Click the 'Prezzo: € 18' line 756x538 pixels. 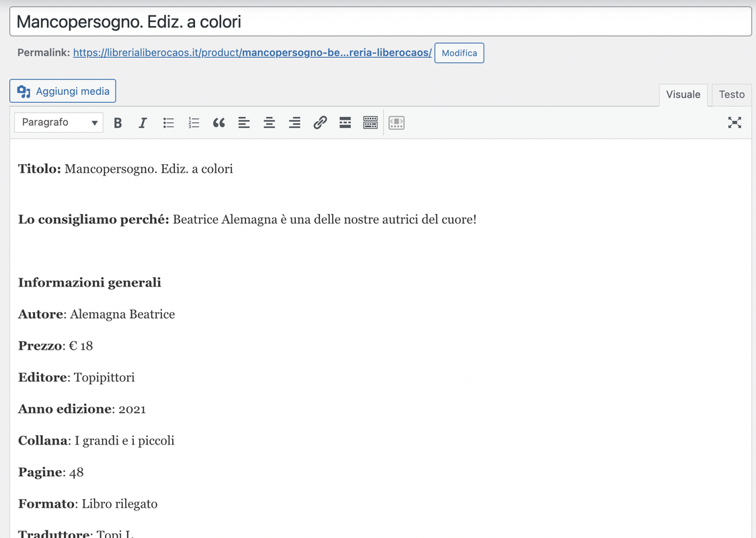pyautogui.click(x=55, y=346)
